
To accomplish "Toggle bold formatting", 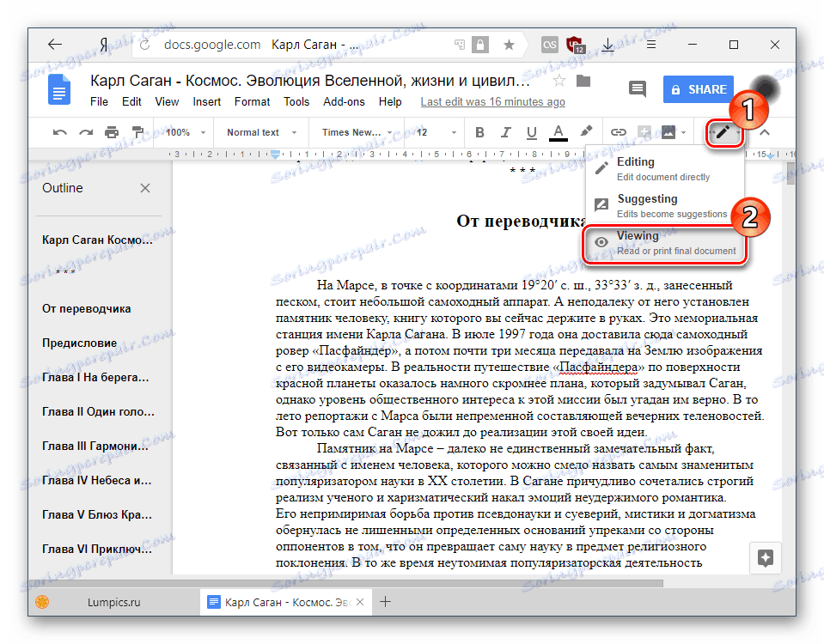I will (x=479, y=132).
